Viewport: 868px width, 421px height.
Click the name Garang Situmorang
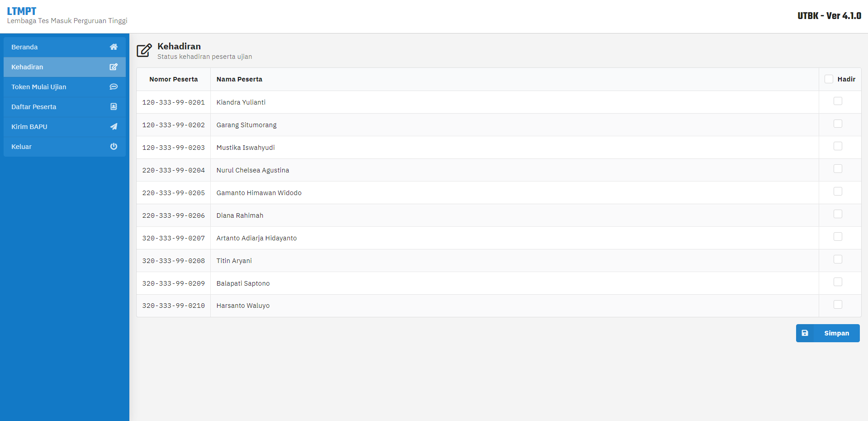coord(247,125)
